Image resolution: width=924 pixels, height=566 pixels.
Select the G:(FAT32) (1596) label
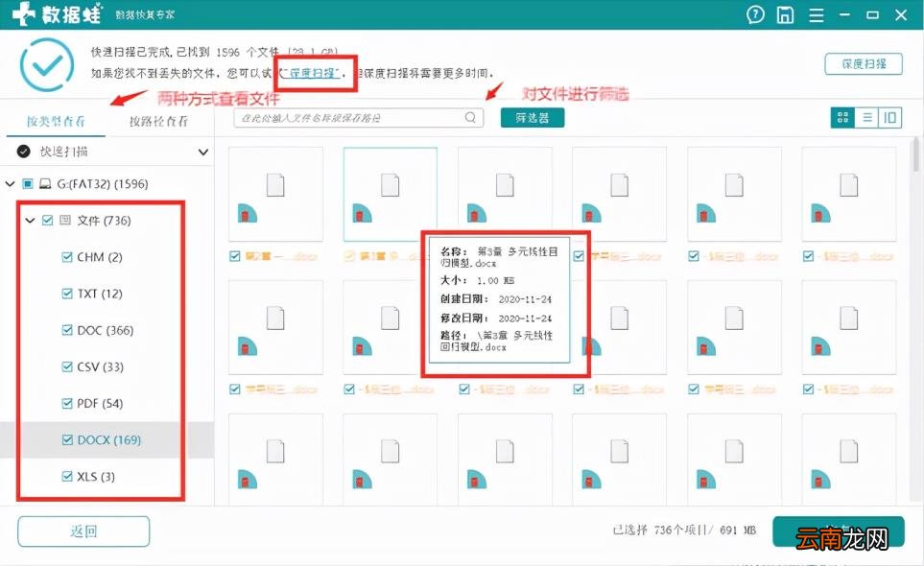pyautogui.click(x=103, y=184)
